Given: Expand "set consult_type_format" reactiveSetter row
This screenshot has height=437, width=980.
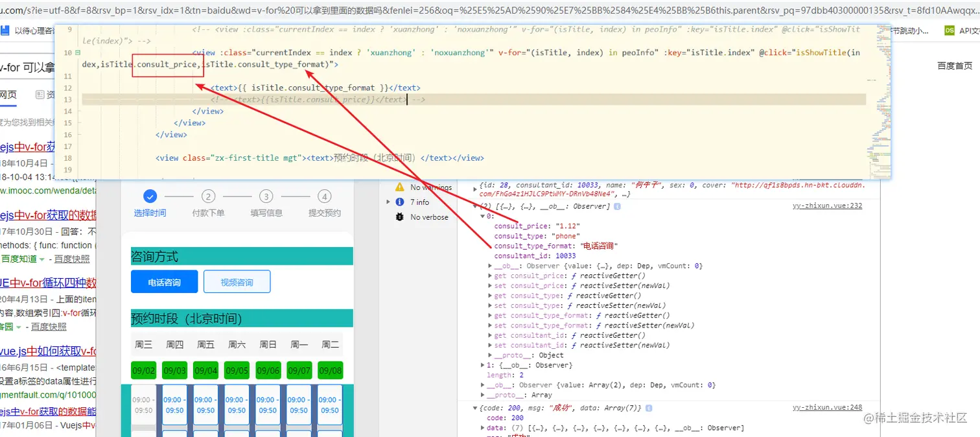Looking at the screenshot, I should [x=490, y=325].
